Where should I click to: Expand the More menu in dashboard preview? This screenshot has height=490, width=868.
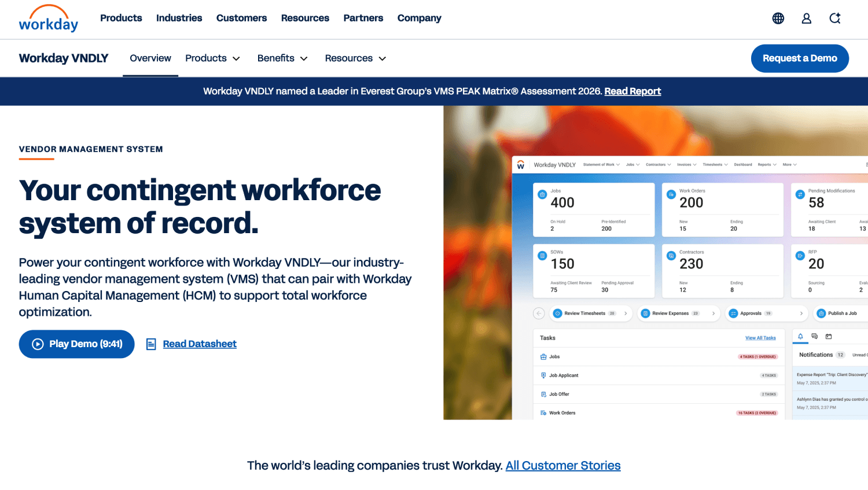coord(790,165)
